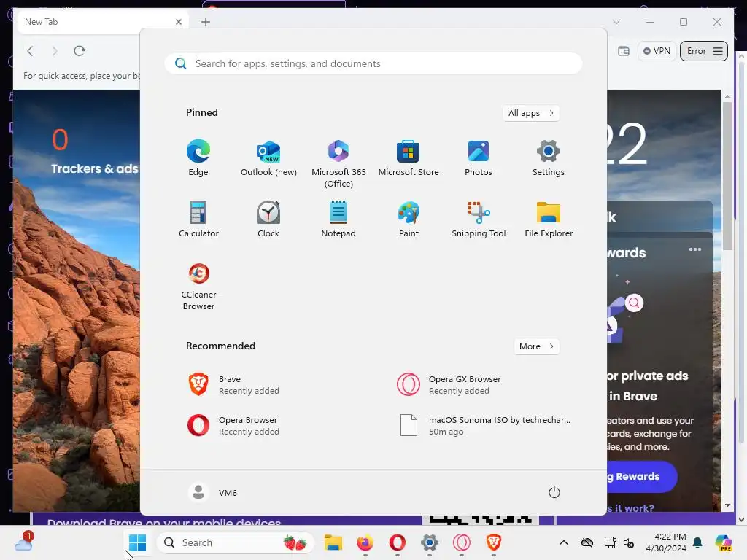Viewport: 747px width, 560px height.
Task: Click the Windows Start button on taskbar
Action: (137, 542)
